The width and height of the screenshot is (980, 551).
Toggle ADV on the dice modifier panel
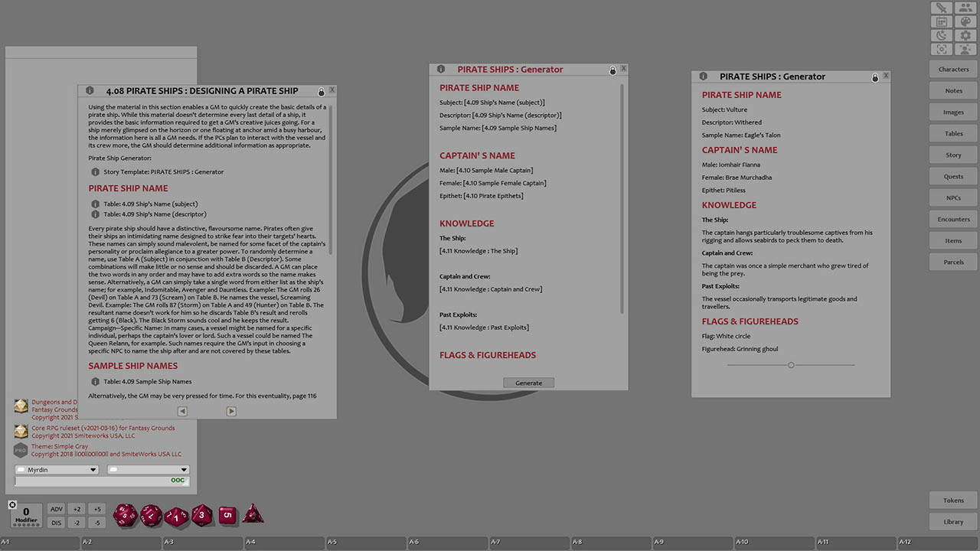(56, 508)
